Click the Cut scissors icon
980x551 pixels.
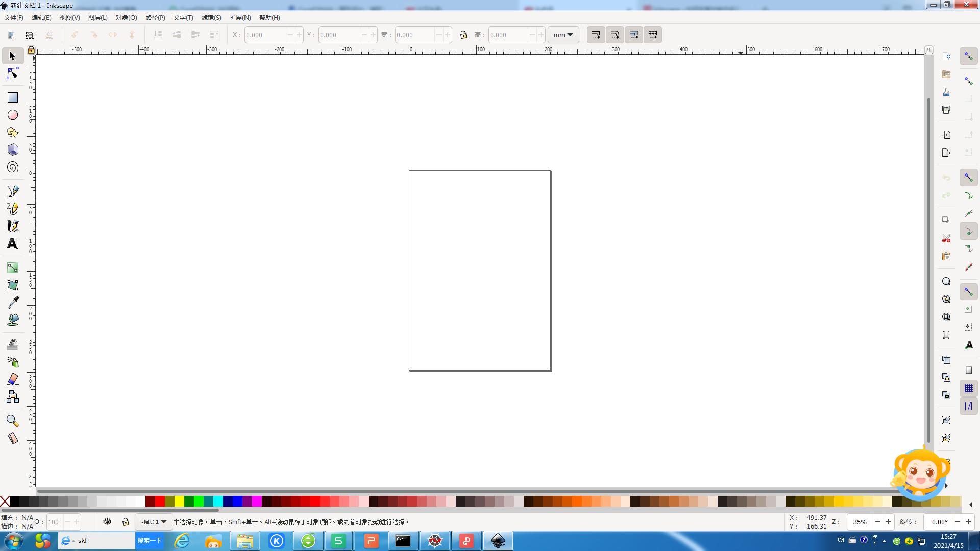pos(946,238)
